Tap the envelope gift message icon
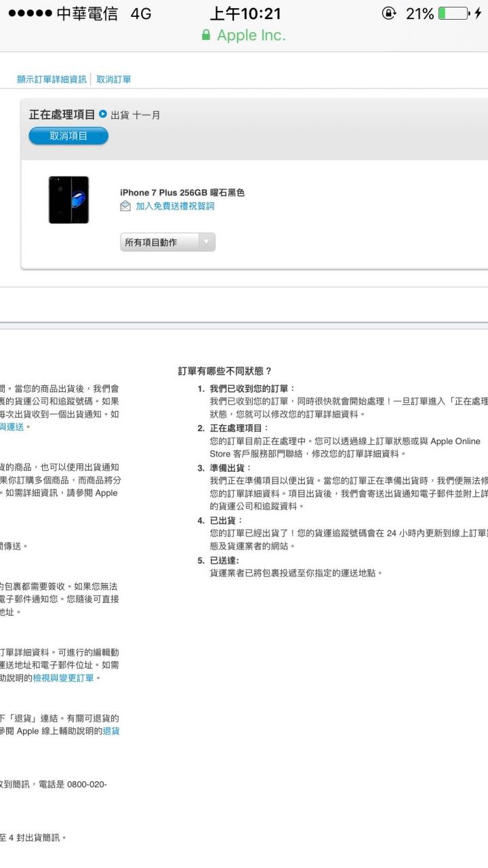The image size is (488, 868). click(125, 206)
